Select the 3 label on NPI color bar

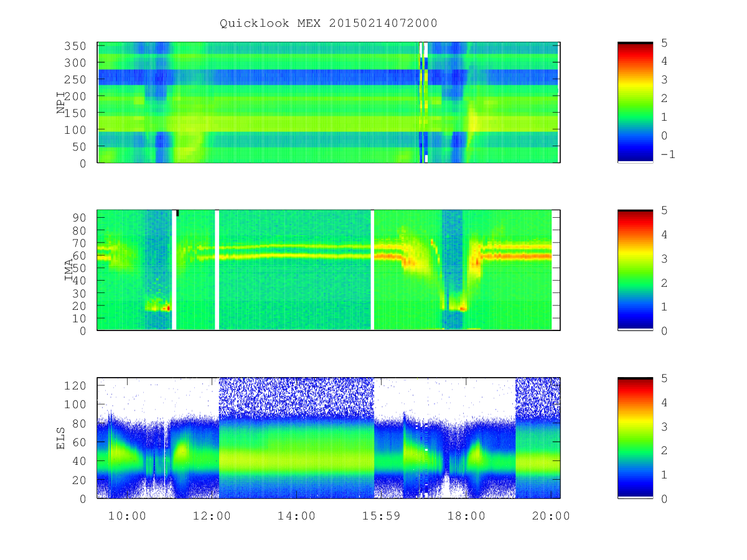coord(664,80)
